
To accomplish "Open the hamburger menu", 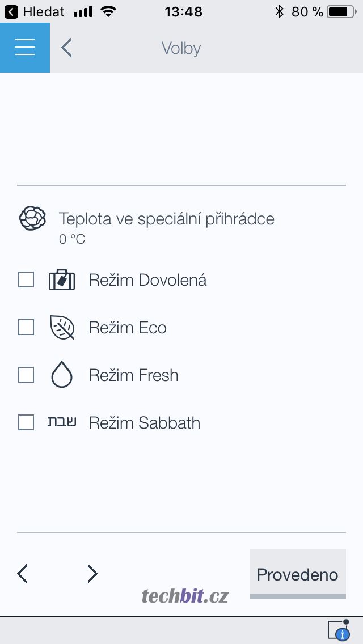I will [25, 48].
